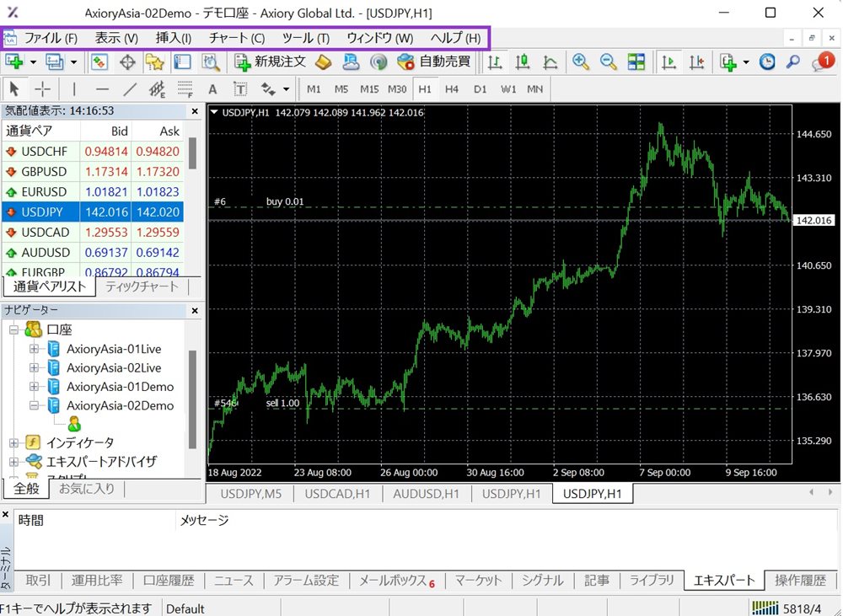Select the trendline drawing tool
The width and height of the screenshot is (843, 616).
coord(130,88)
